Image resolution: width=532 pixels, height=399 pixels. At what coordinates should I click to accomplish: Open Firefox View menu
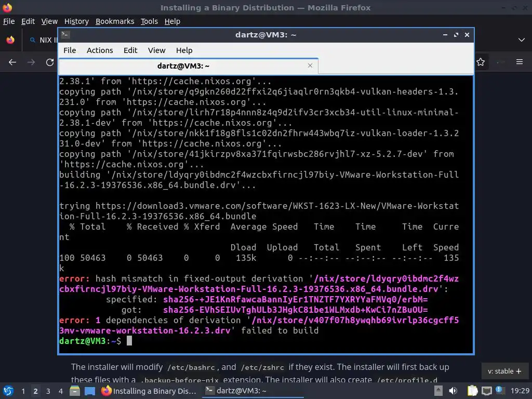tap(49, 21)
